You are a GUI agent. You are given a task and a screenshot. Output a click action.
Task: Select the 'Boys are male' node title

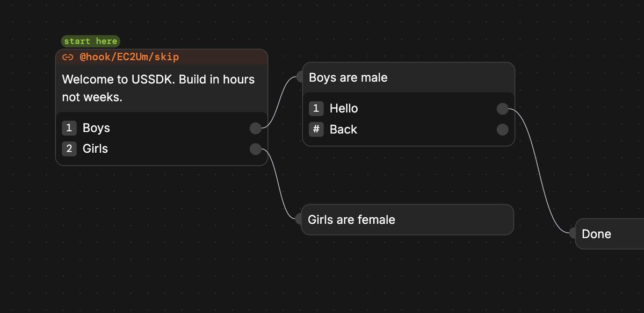348,77
